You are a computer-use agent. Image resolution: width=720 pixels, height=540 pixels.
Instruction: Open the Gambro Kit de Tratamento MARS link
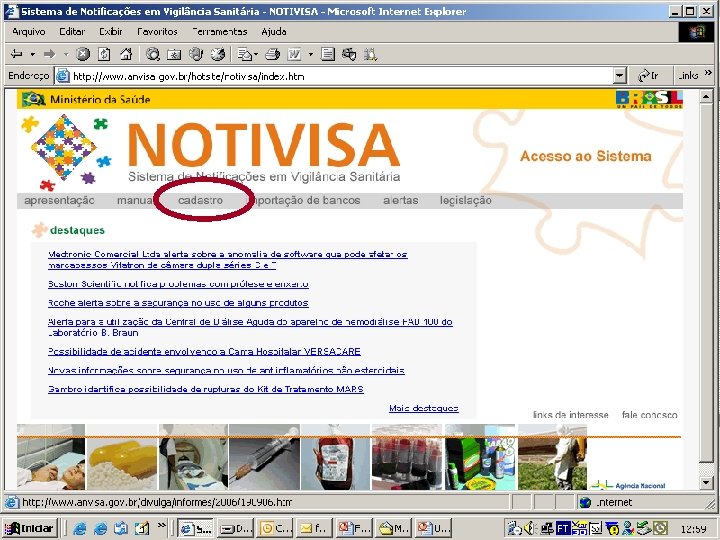tap(206, 389)
